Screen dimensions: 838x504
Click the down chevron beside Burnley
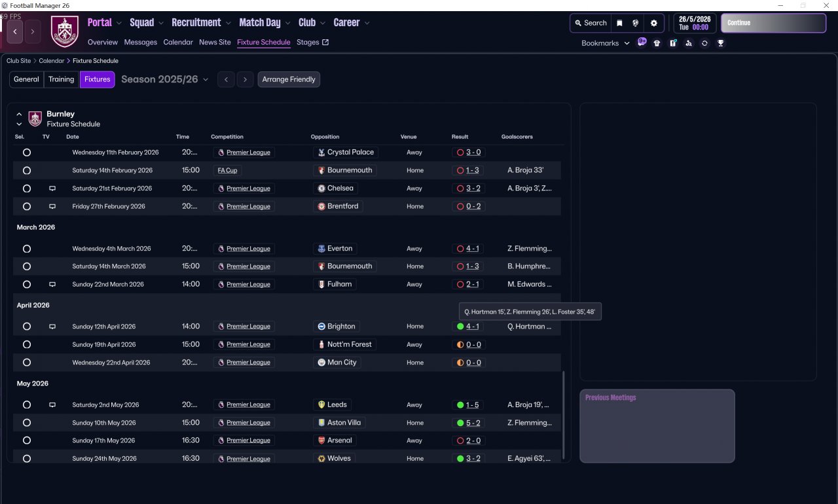(19, 124)
